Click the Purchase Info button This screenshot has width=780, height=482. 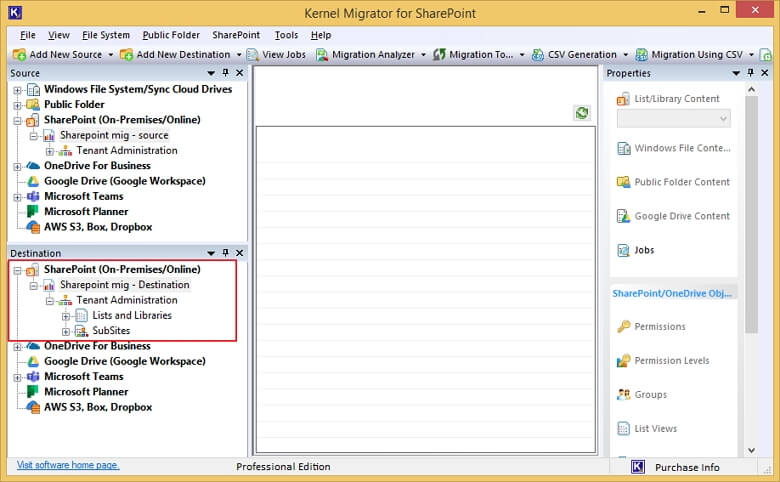687,468
